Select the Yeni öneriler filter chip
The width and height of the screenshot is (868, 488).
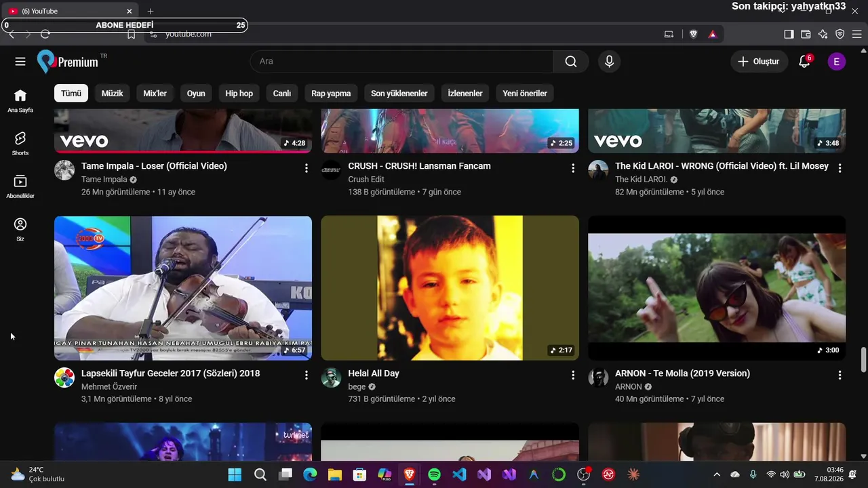[x=525, y=94]
